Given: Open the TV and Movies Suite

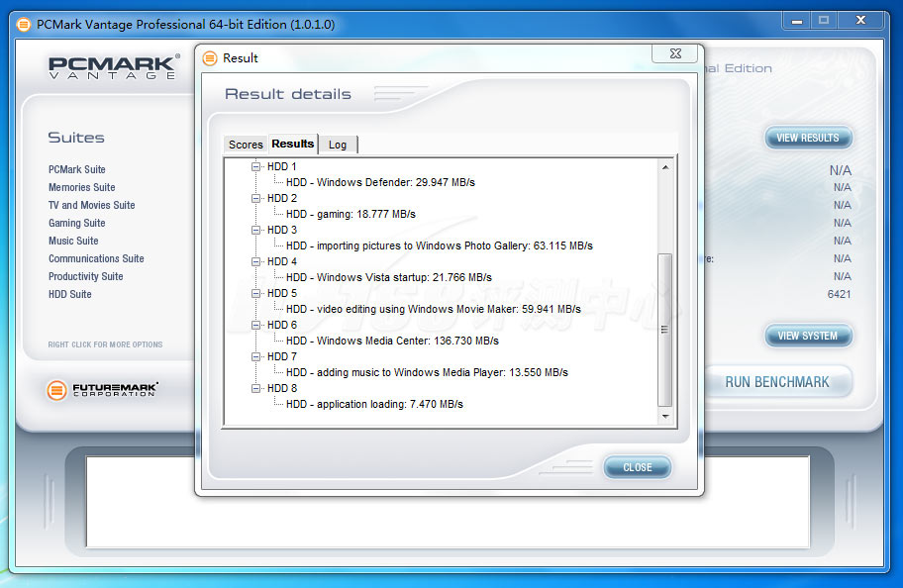Looking at the screenshot, I should point(92,206).
